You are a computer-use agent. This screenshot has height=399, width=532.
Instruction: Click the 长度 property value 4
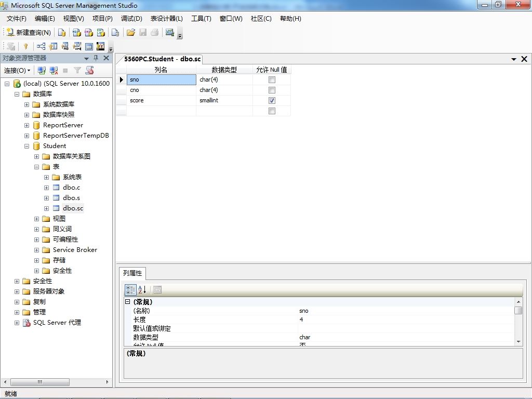tap(406, 320)
